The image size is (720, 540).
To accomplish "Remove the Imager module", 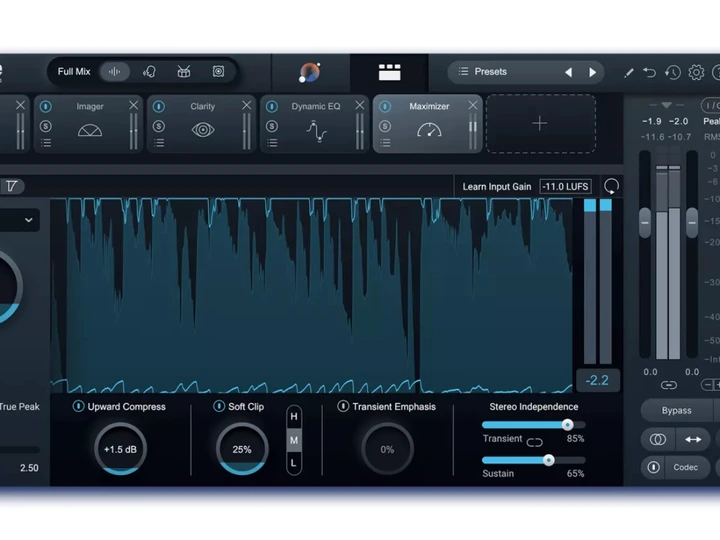I will pyautogui.click(x=134, y=105).
